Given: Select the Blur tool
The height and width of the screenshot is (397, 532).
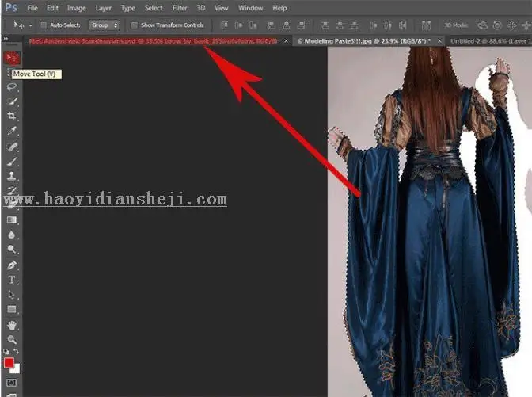Looking at the screenshot, I should (x=12, y=235).
